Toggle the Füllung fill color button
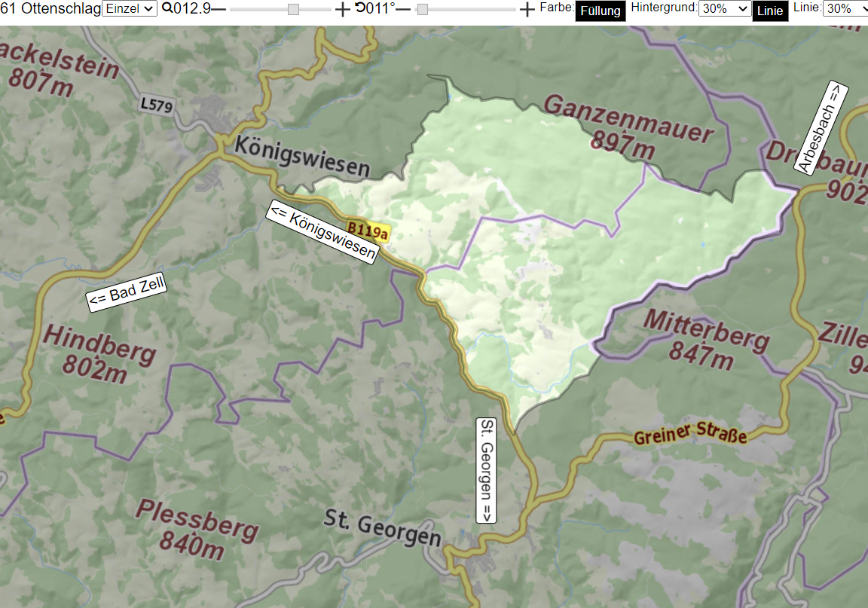This screenshot has height=608, width=868. (600, 11)
